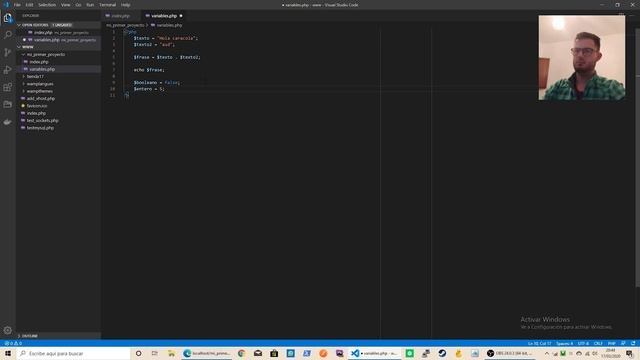Open the Source Control view
Image resolution: width=640 pixels, height=360 pixels.
pos(8,52)
